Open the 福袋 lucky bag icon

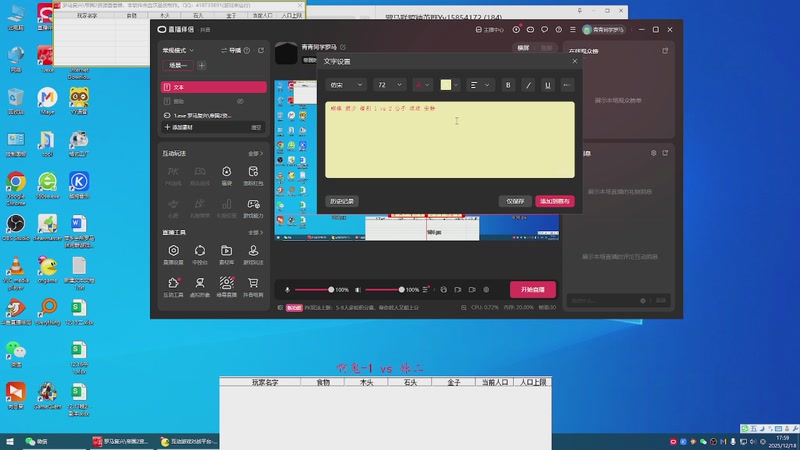click(x=227, y=176)
